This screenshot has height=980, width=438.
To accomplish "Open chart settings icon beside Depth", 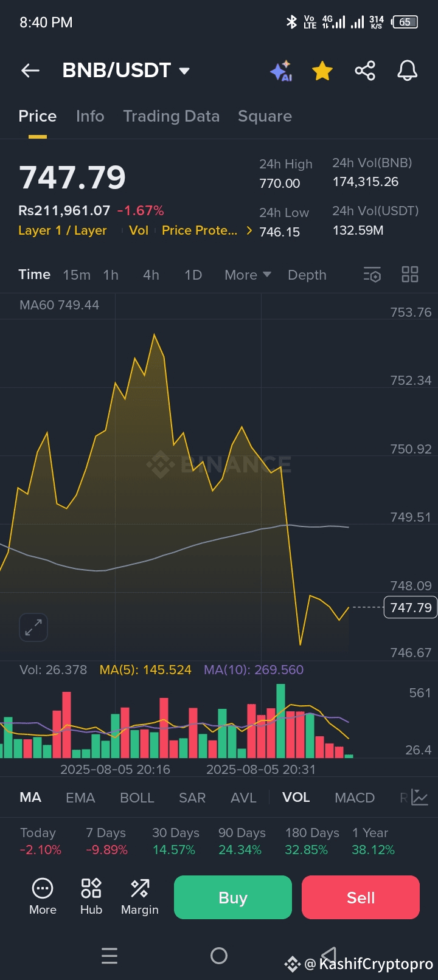I will pos(372,275).
